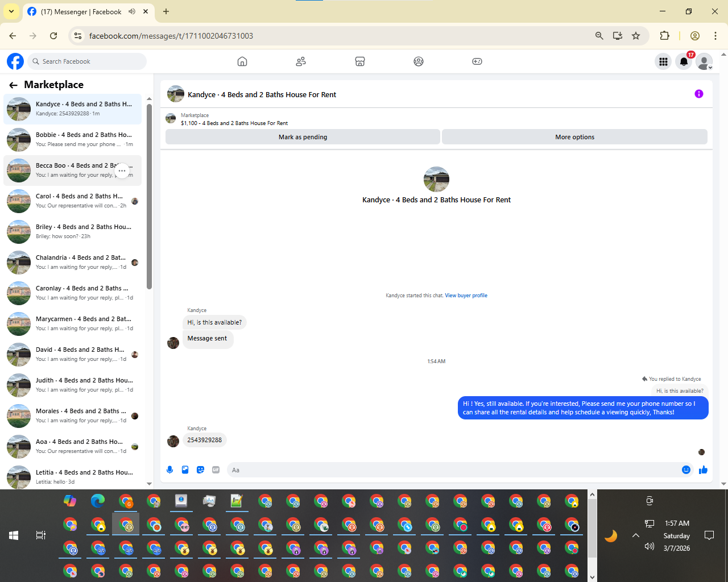Click Mark as pending button
Viewport: 728px width, 582px height.
coord(303,137)
